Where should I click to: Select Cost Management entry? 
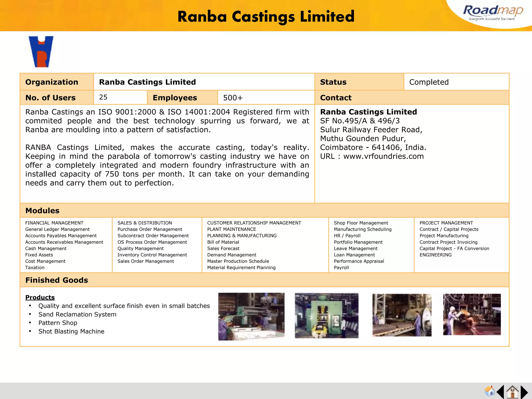pyautogui.click(x=45, y=261)
